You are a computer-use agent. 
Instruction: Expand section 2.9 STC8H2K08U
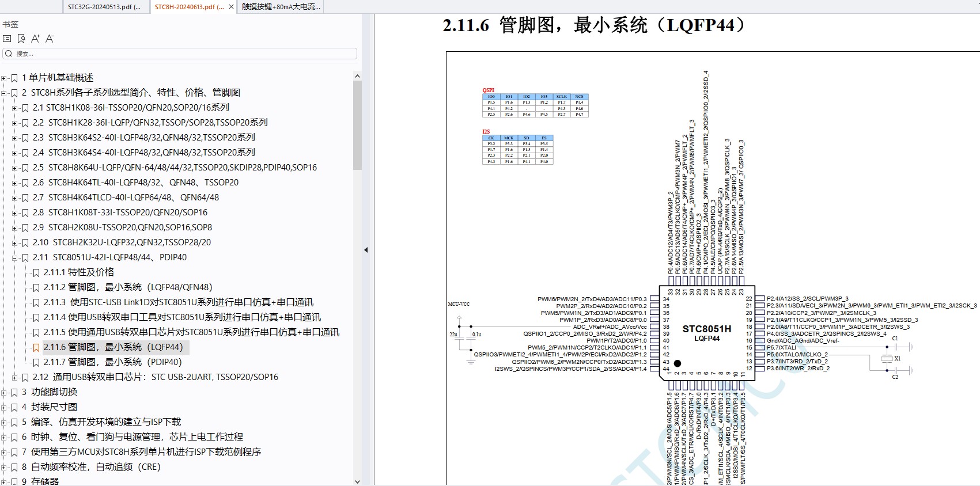(15, 227)
